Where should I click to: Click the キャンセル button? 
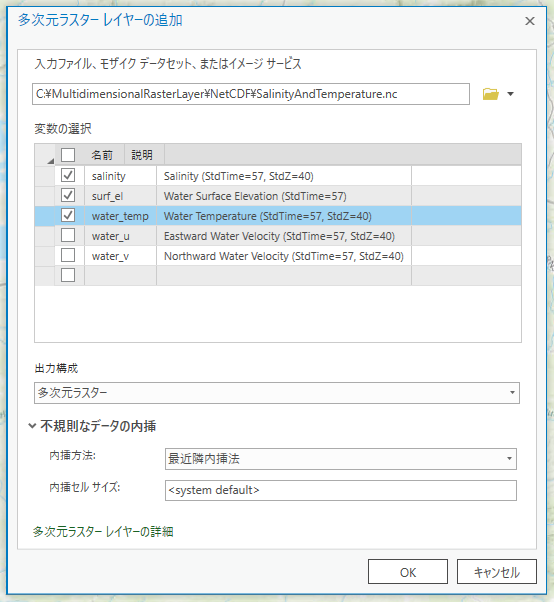point(496,572)
